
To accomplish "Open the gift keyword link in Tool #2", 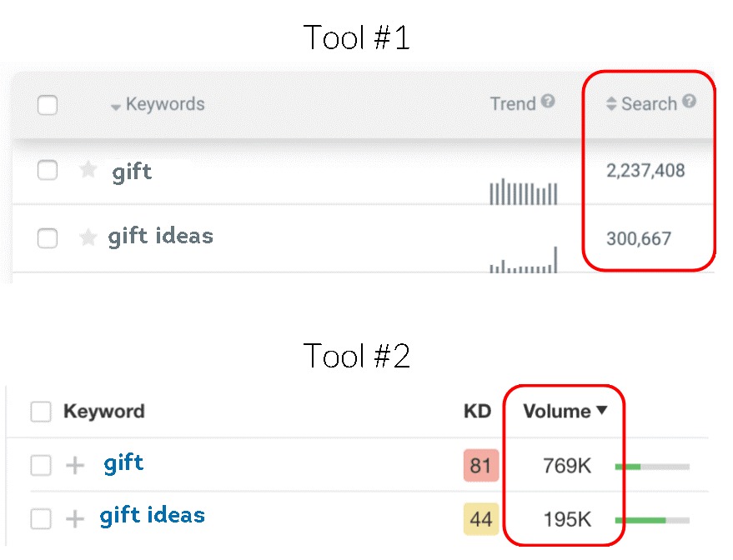I will [123, 462].
